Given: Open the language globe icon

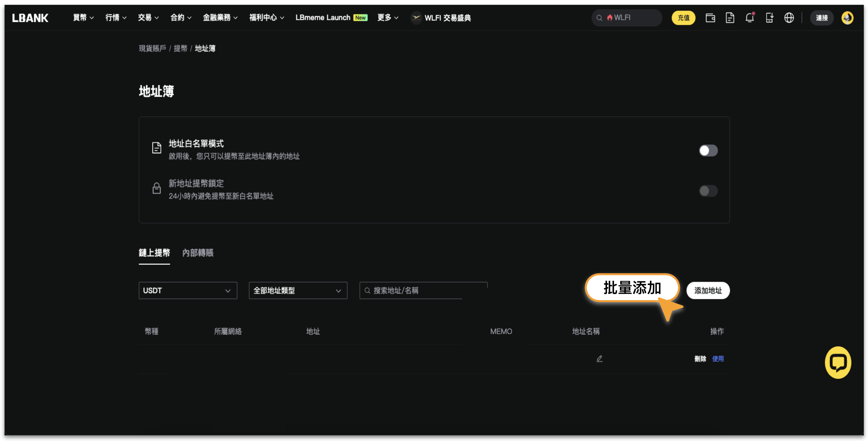Looking at the screenshot, I should pyautogui.click(x=789, y=18).
